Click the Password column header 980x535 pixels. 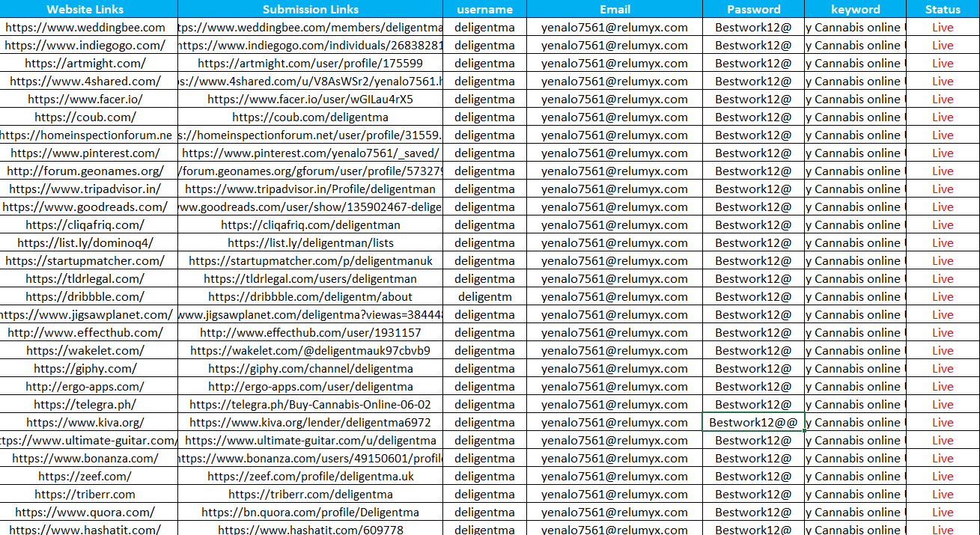tap(753, 9)
